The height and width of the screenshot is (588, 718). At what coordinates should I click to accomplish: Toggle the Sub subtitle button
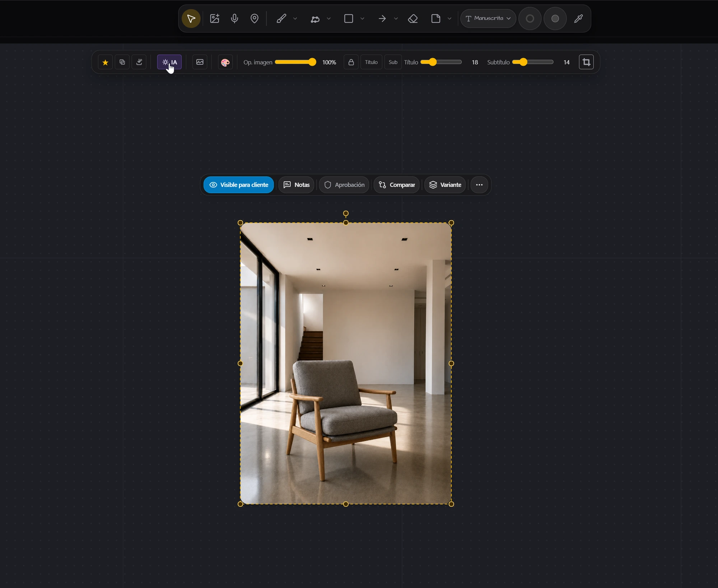393,62
